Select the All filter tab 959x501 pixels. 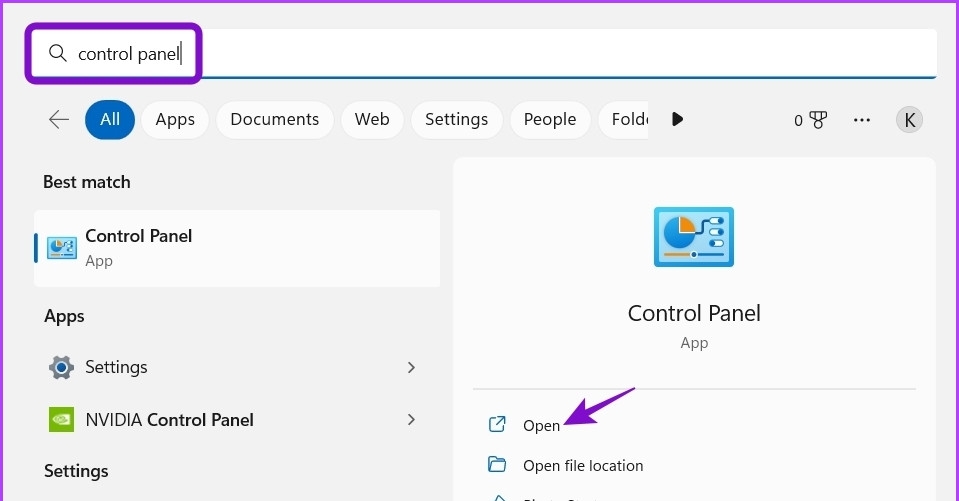[110, 119]
